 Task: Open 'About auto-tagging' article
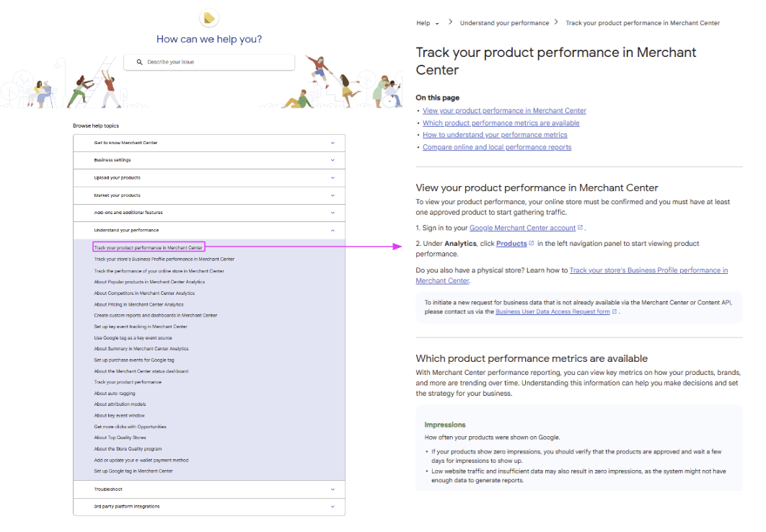114,394
